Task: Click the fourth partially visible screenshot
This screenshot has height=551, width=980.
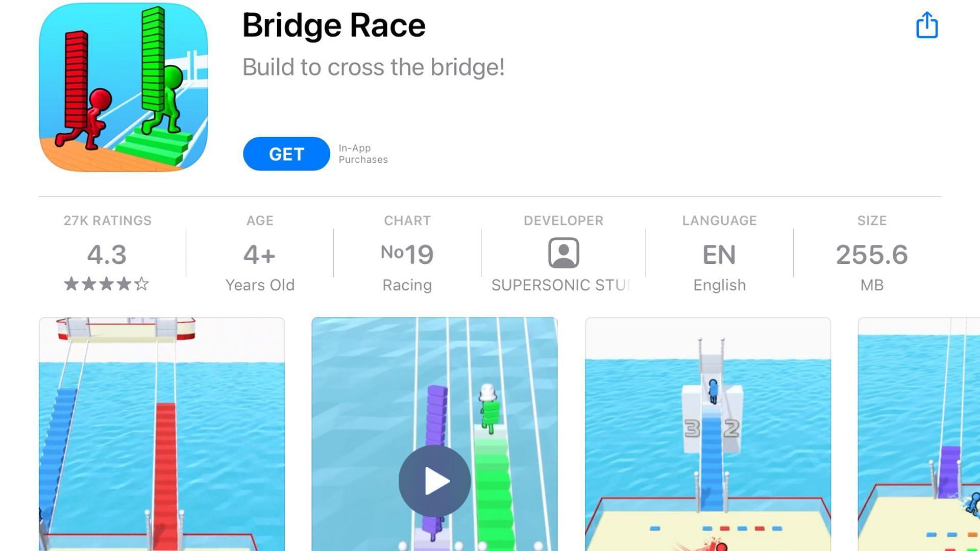Action: [x=918, y=434]
